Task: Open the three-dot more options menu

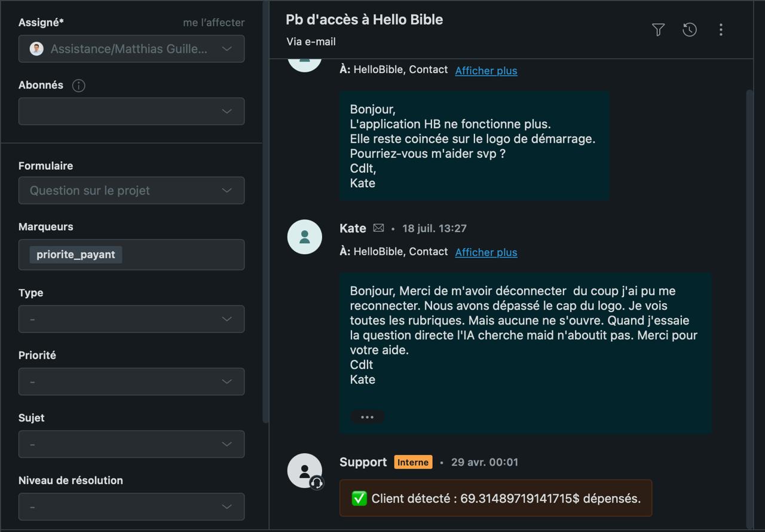Action: [721, 29]
